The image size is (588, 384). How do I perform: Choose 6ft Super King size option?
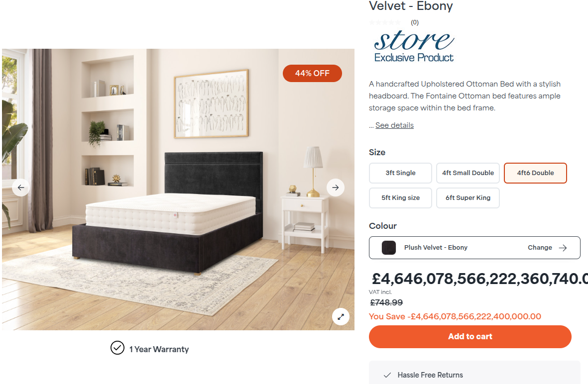(468, 198)
